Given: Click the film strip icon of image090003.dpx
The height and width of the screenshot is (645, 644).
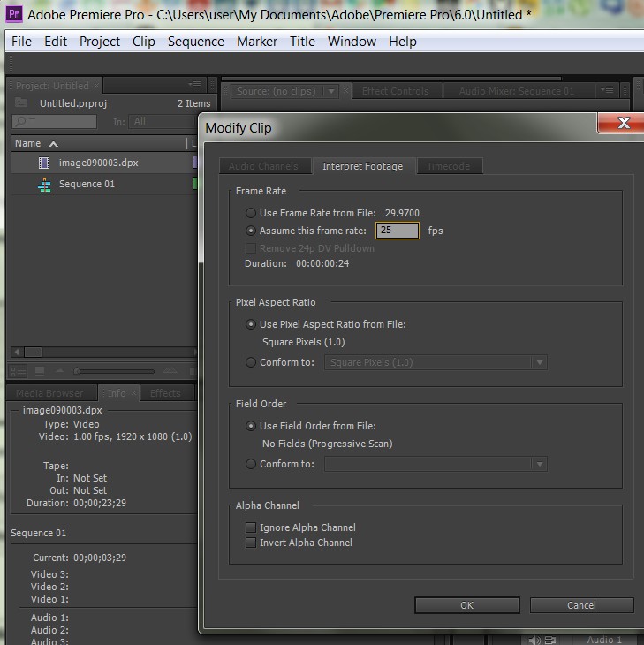Looking at the screenshot, I should [44, 163].
